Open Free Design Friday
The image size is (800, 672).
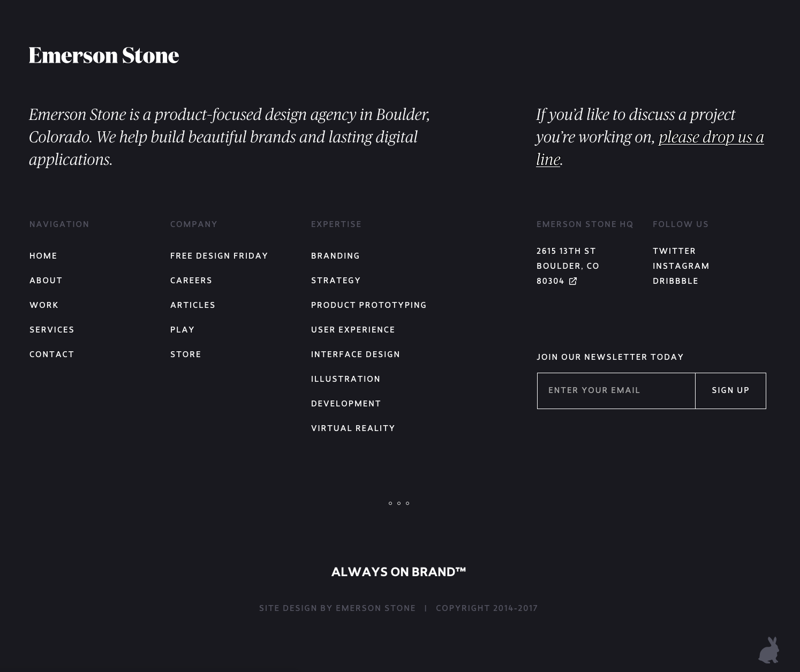coord(219,256)
